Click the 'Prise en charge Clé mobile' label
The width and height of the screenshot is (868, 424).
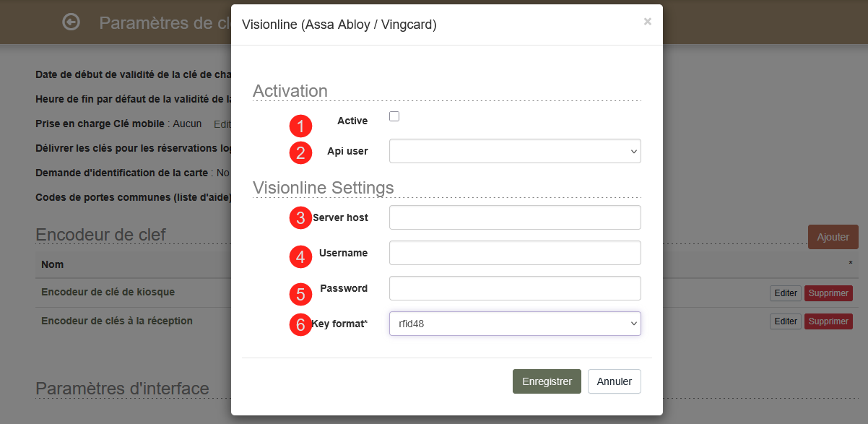point(101,124)
